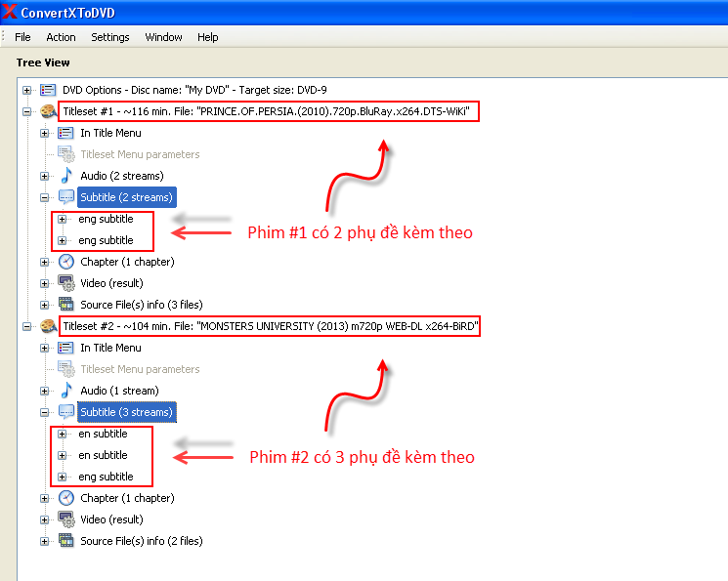This screenshot has height=581, width=728.
Task: Click the ConvertXToDVD logo in title bar
Action: [x=9, y=12]
